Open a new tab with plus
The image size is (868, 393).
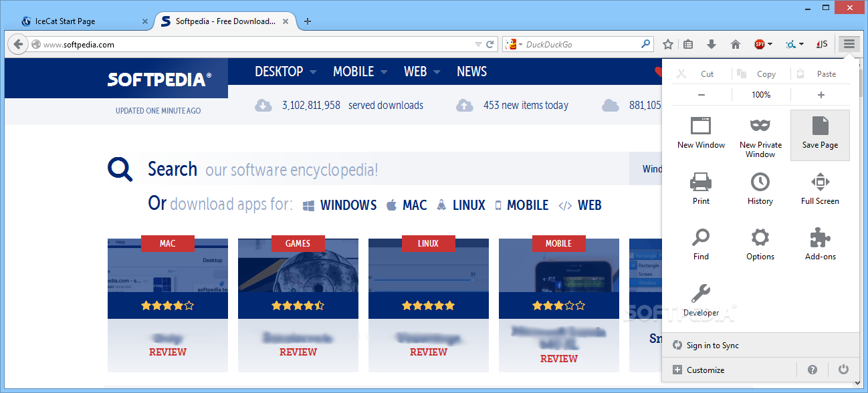(308, 21)
